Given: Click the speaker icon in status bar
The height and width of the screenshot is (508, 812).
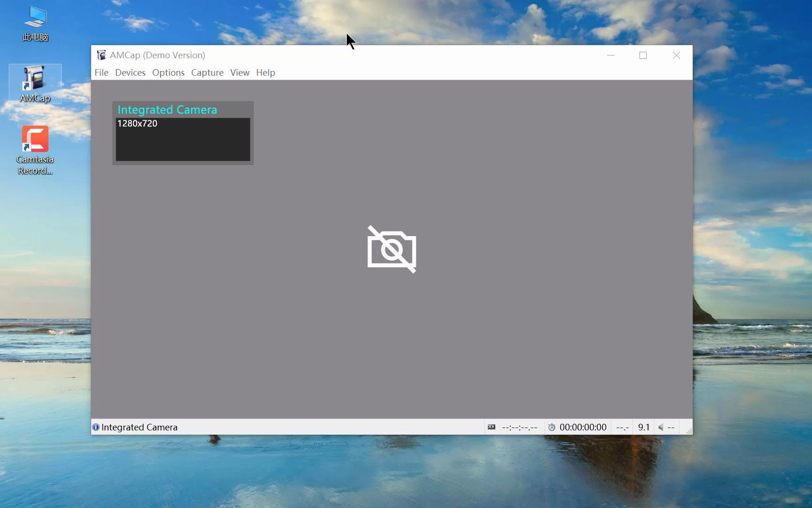Looking at the screenshot, I should (661, 427).
